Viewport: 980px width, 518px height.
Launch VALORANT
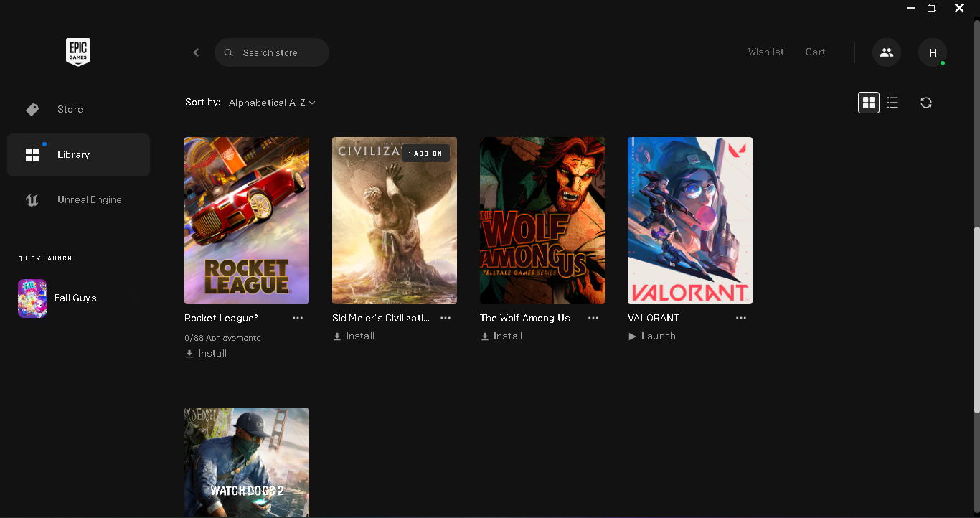pos(652,336)
